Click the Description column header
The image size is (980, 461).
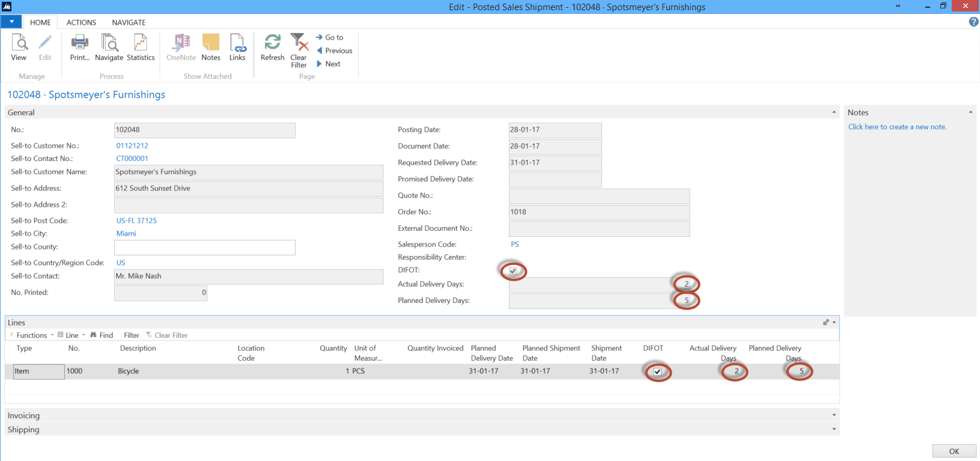point(138,349)
